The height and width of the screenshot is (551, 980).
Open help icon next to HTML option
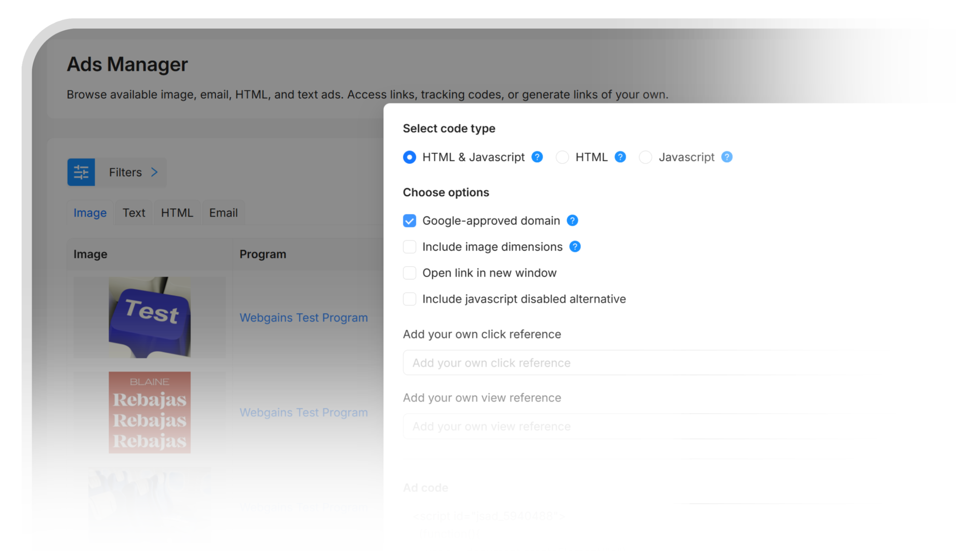pyautogui.click(x=620, y=157)
